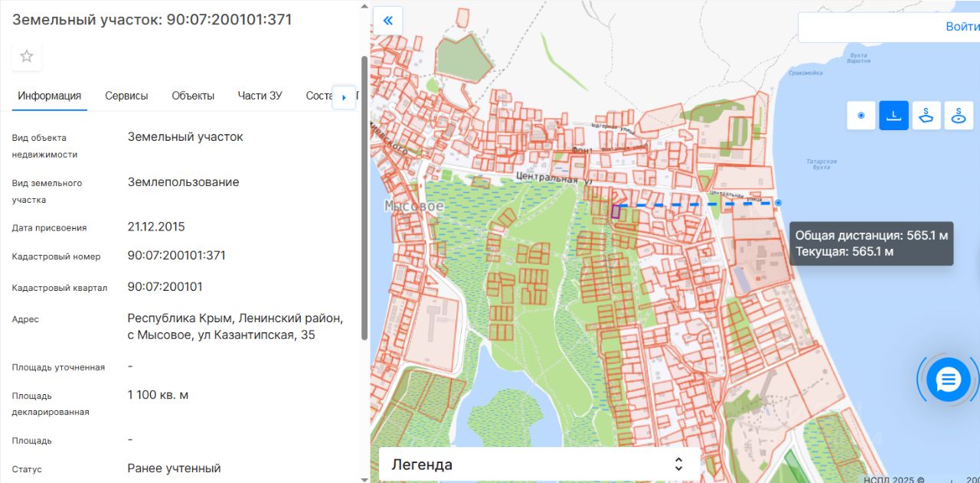Click the heading Земельный участок: 90:07:200101:371
This screenshot has width=980, height=483.
[152, 20]
